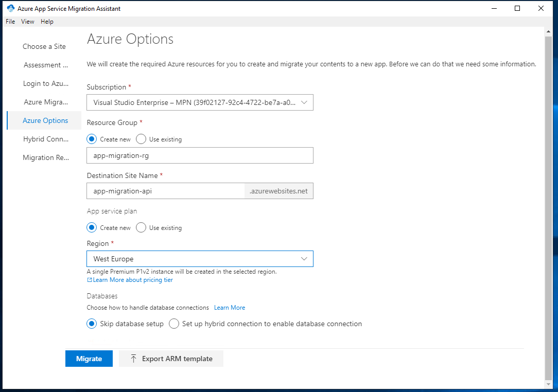The width and height of the screenshot is (558, 392).
Task: Click the Databases section label
Action: (102, 296)
